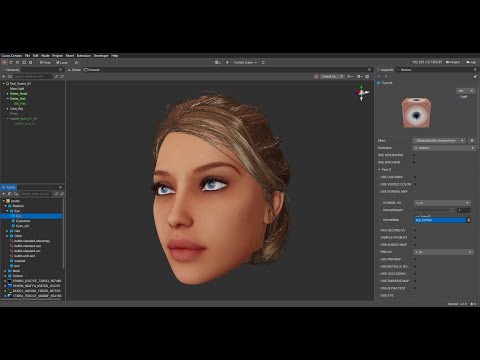Open the Project menu
480x360 pixels.
tap(57, 56)
